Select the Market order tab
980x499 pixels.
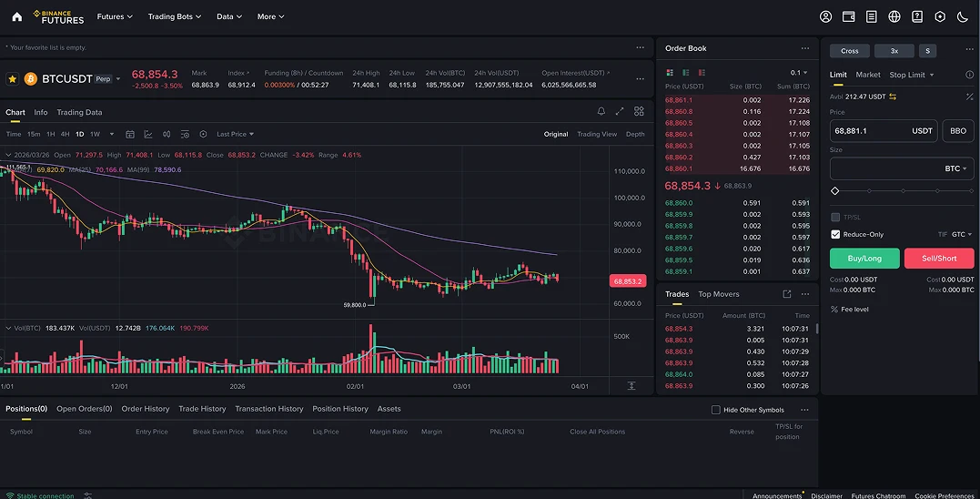(867, 75)
